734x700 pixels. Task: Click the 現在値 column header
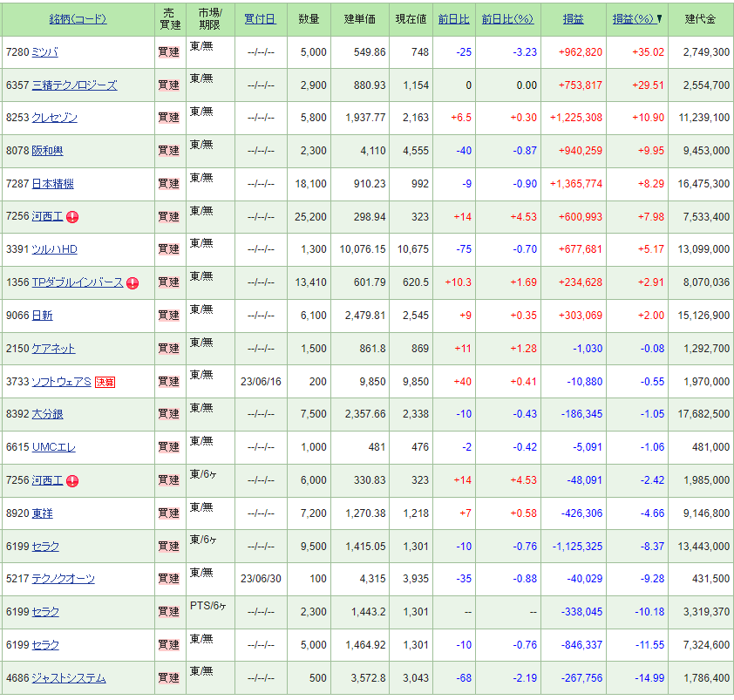(x=411, y=19)
